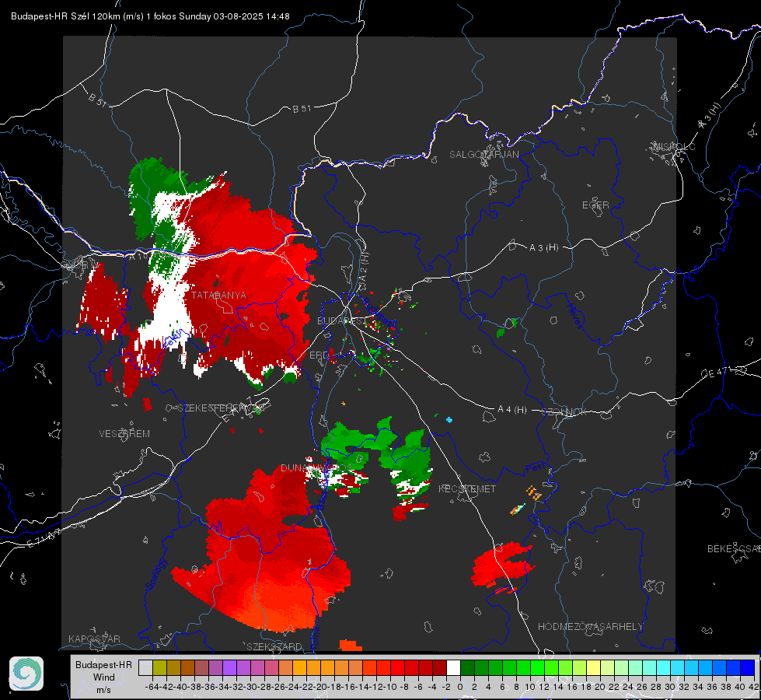Image resolution: width=761 pixels, height=700 pixels.
Task: Click the 'MISKOLC' city label
Action: tap(674, 146)
